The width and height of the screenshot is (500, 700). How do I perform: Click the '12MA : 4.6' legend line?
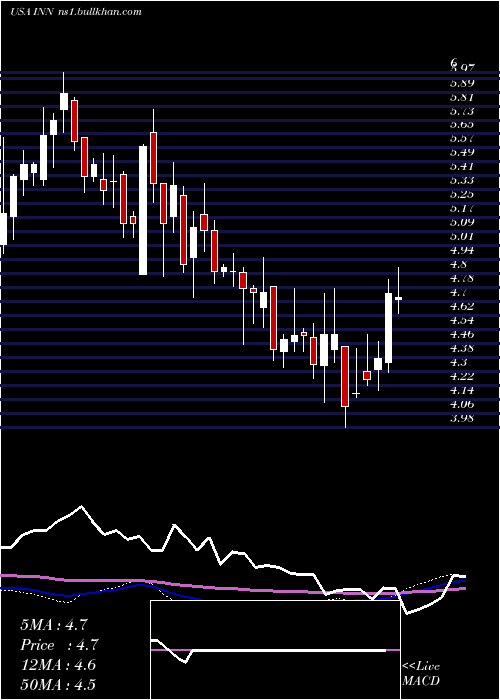click(x=58, y=665)
